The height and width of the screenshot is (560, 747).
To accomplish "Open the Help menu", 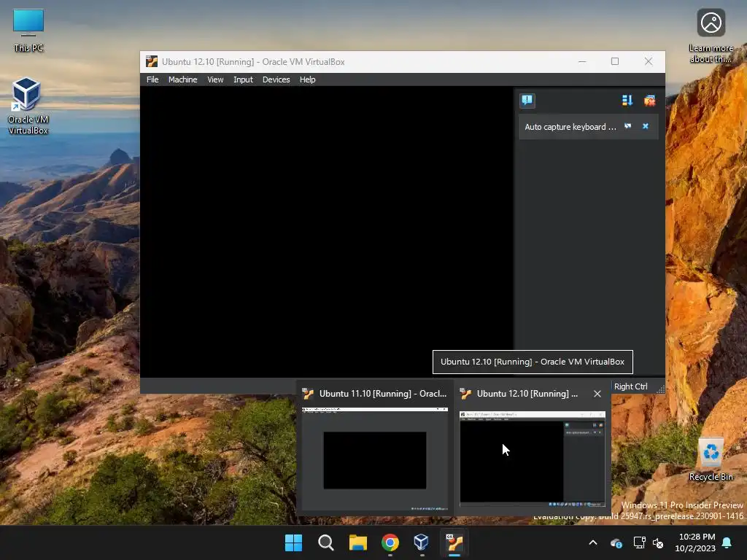I will coord(307,79).
